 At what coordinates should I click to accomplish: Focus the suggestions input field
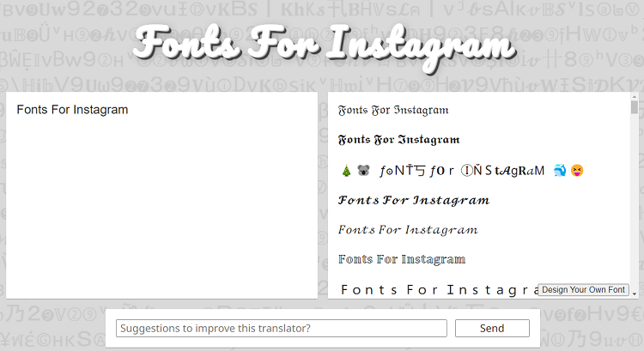pyautogui.click(x=282, y=328)
